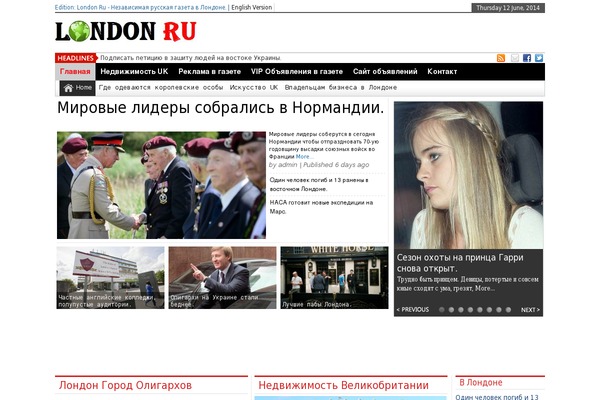Click the HEADLINES label
Image resolution: width=600 pixels, height=400 pixels.
[x=76, y=58]
